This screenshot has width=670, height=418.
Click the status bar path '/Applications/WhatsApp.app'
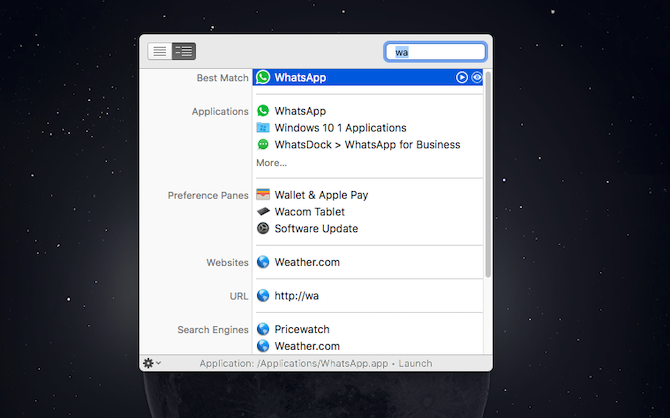(323, 364)
